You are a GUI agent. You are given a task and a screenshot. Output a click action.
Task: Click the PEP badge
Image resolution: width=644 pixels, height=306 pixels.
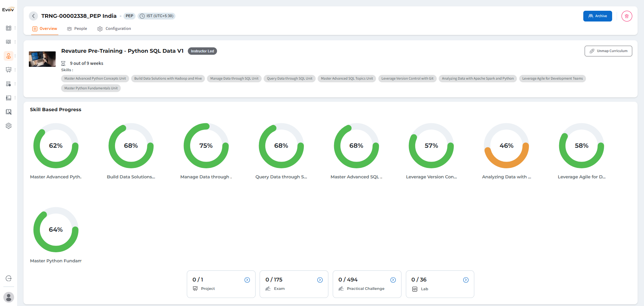129,16
